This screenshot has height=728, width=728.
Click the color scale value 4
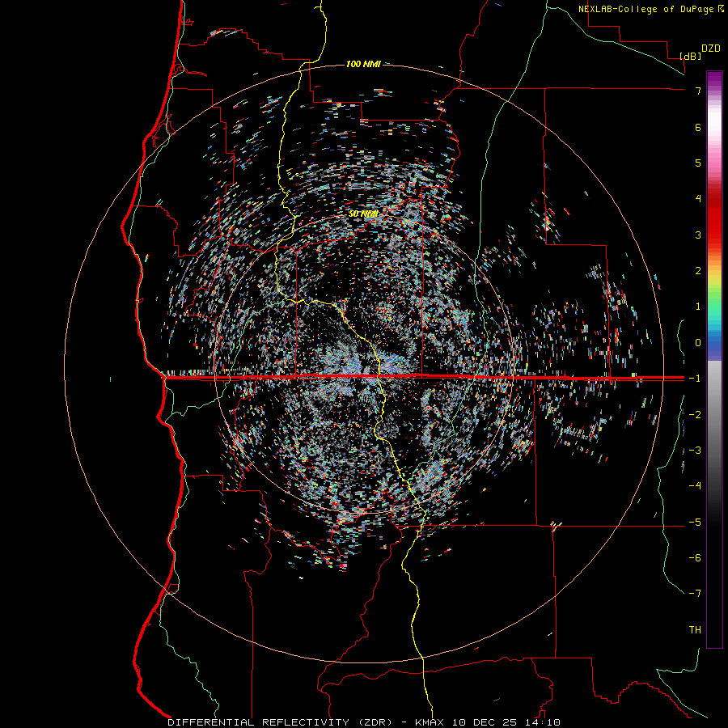(698, 198)
